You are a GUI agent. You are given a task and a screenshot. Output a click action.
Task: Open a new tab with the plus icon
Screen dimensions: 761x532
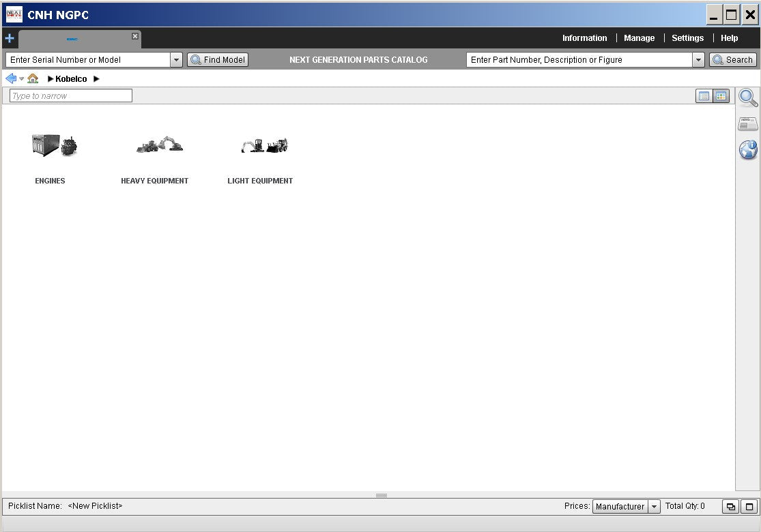[x=10, y=38]
